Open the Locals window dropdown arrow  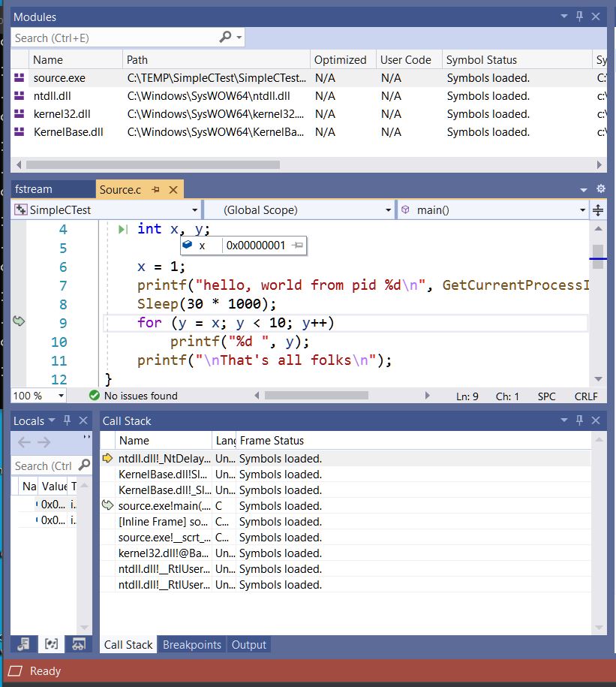tap(52, 420)
